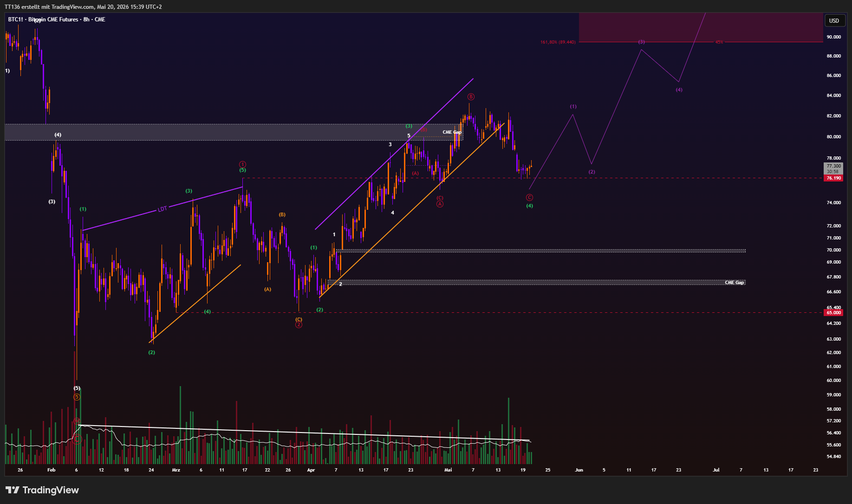Select the red target zone at top right
The width and height of the screenshot is (852, 504).
(x=701, y=27)
